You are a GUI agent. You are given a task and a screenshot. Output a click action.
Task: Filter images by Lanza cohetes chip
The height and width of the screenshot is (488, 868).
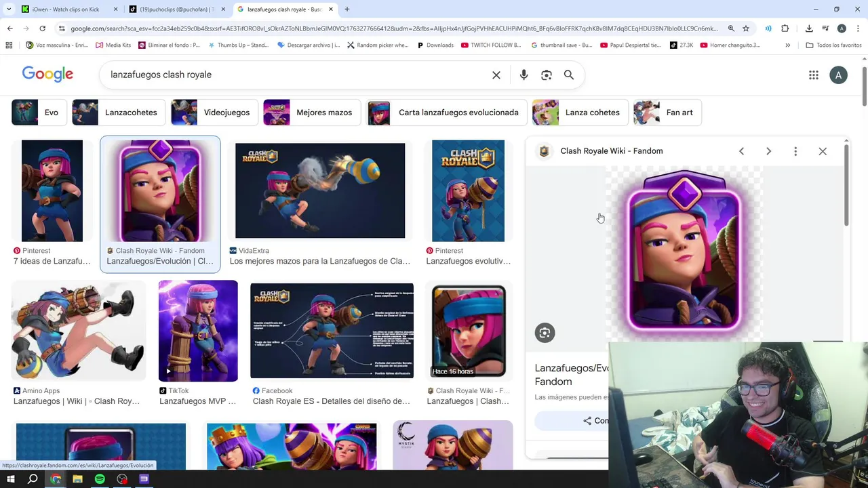click(x=580, y=113)
